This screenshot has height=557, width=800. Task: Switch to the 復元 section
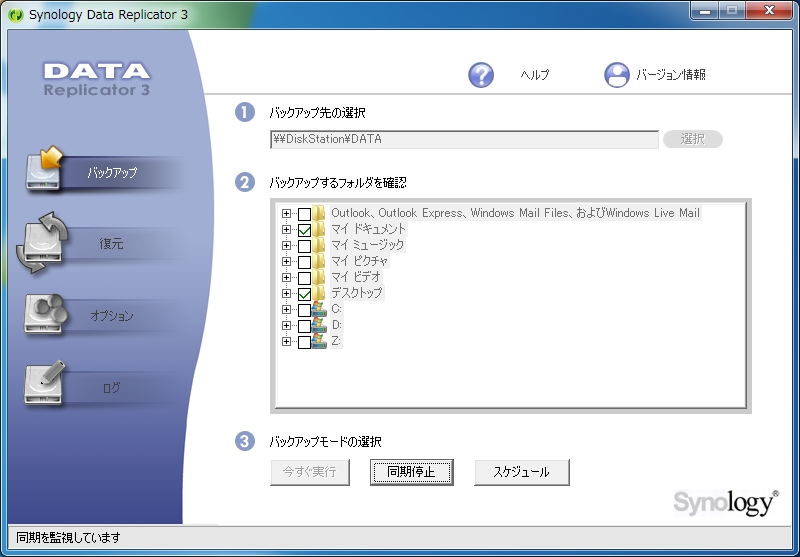[x=111, y=244]
